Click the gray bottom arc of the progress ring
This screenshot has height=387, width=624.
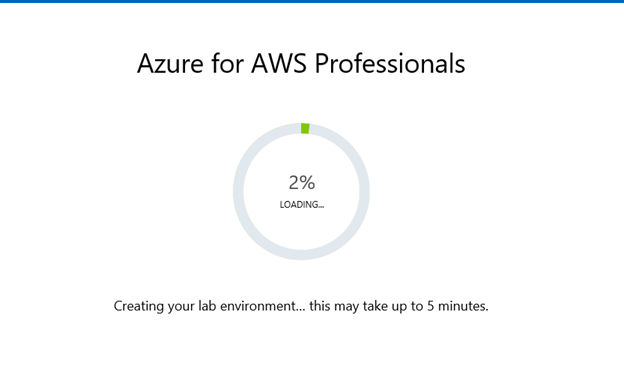(301, 255)
